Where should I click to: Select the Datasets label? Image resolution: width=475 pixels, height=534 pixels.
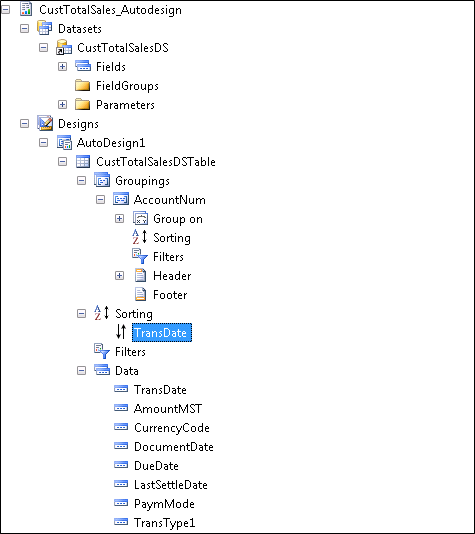pyautogui.click(x=80, y=29)
